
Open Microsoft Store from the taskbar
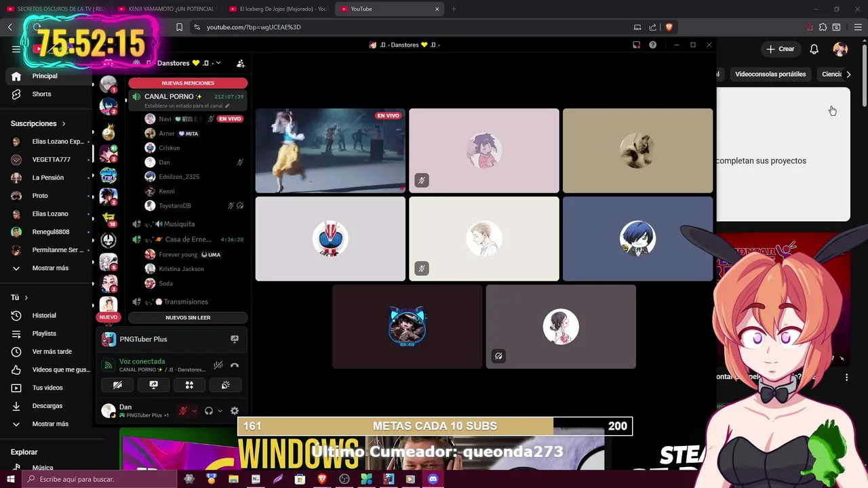point(300,479)
